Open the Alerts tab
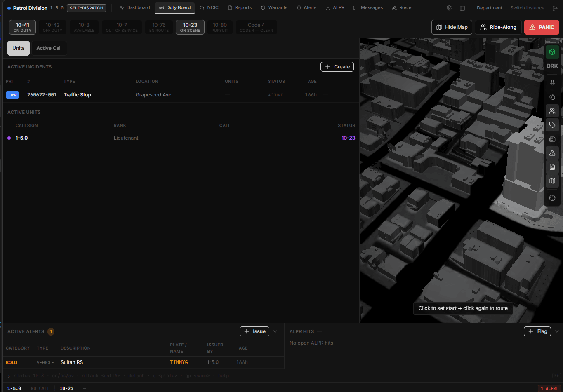This screenshot has width=563, height=392. coord(306,8)
